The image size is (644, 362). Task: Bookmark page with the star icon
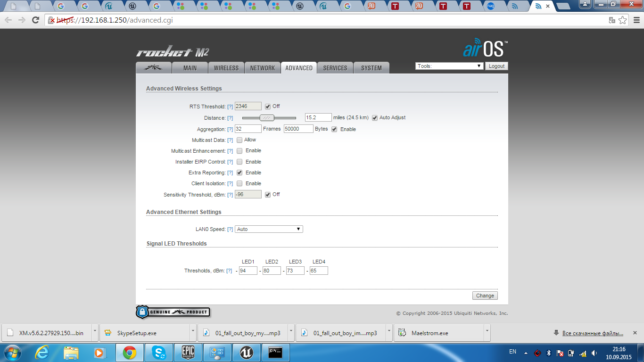tap(623, 20)
